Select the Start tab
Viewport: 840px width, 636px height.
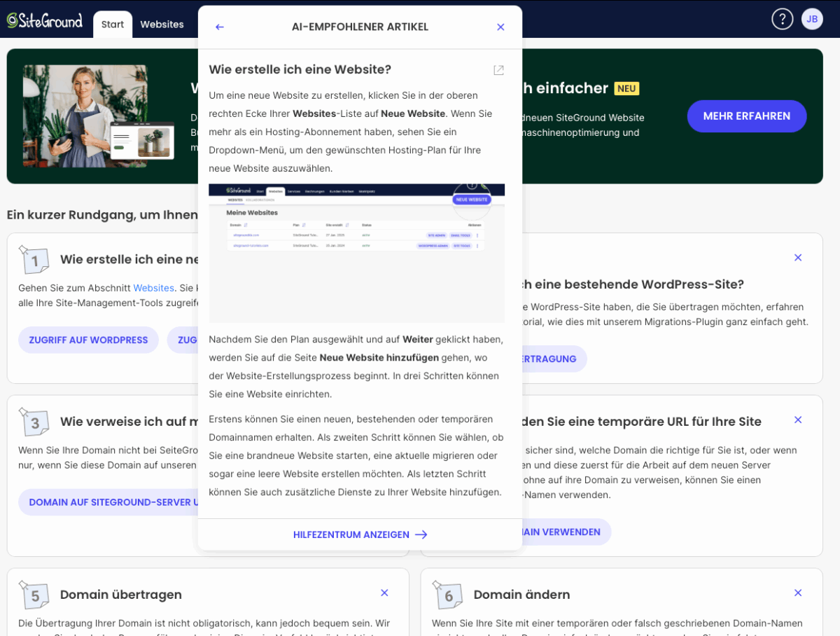click(112, 25)
